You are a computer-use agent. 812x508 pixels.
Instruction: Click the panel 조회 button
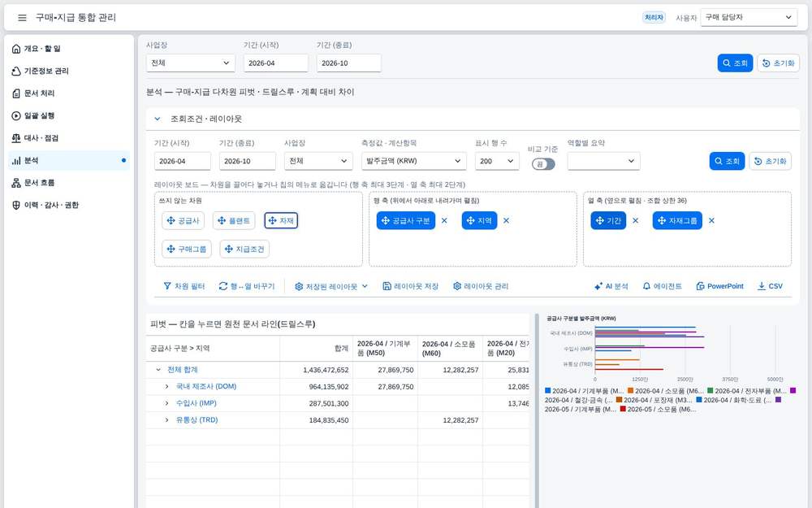point(727,161)
